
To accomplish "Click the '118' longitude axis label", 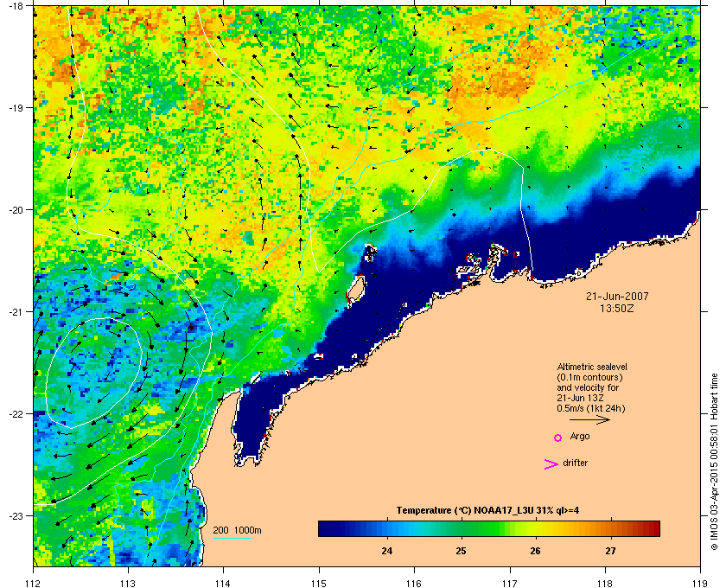I will point(605,584).
